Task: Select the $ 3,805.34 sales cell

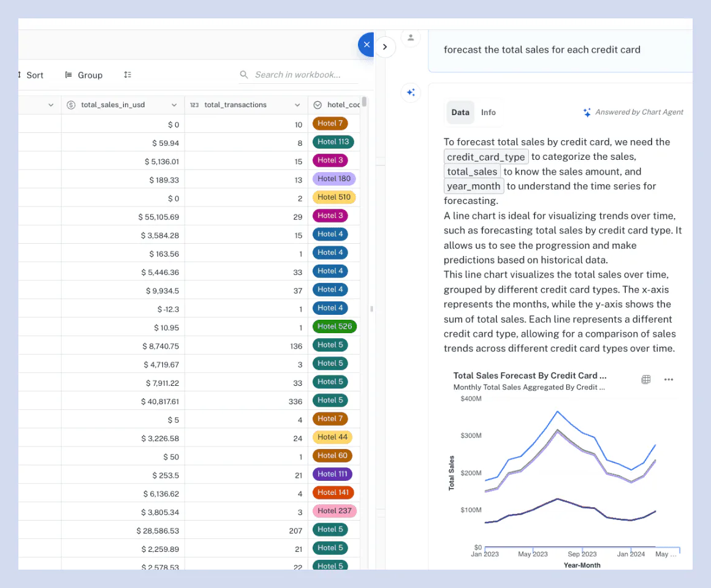Action: [123, 513]
